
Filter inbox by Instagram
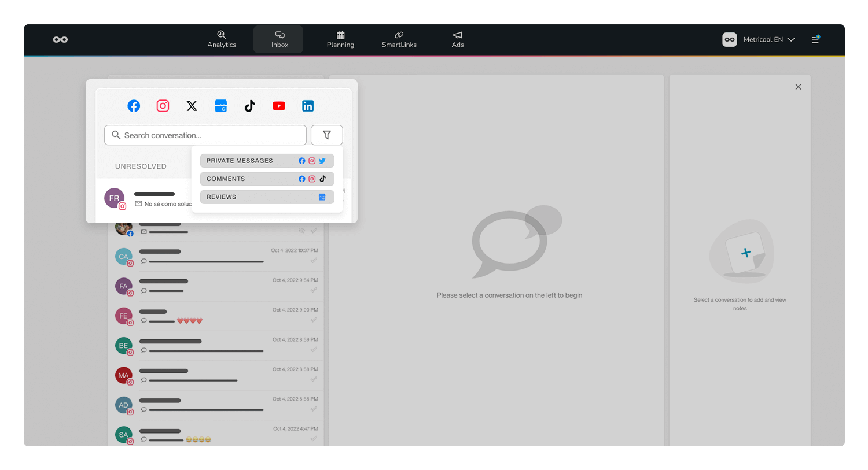(x=163, y=106)
